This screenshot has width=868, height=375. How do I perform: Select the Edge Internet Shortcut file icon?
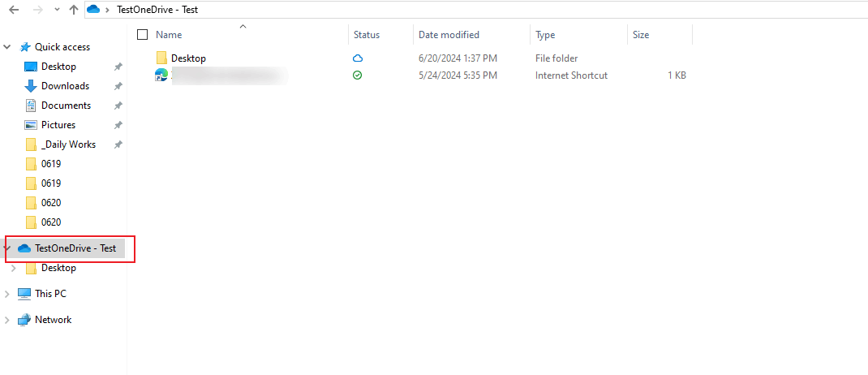tap(161, 75)
